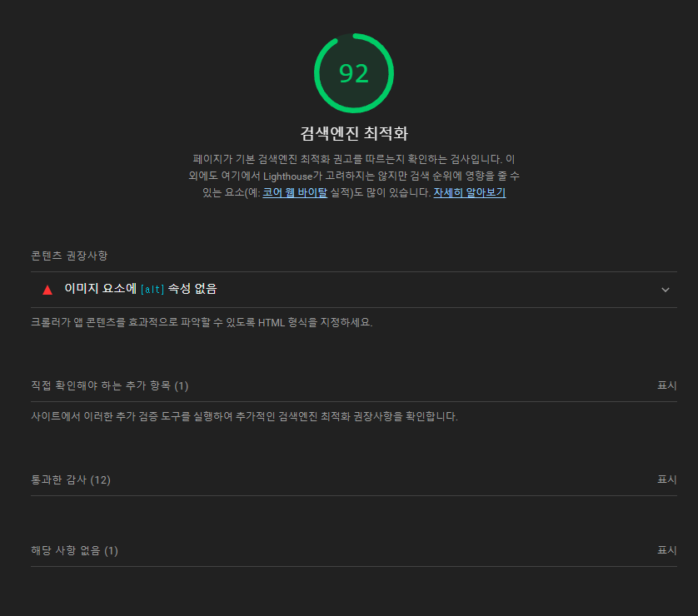Click the 검색엔진 최적화 heading
698x616 pixels.
coord(354,133)
